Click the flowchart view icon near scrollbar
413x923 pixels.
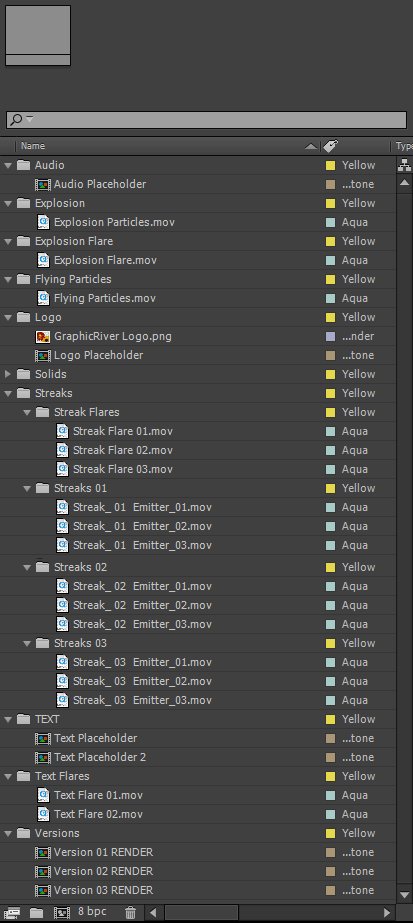pyautogui.click(x=404, y=165)
